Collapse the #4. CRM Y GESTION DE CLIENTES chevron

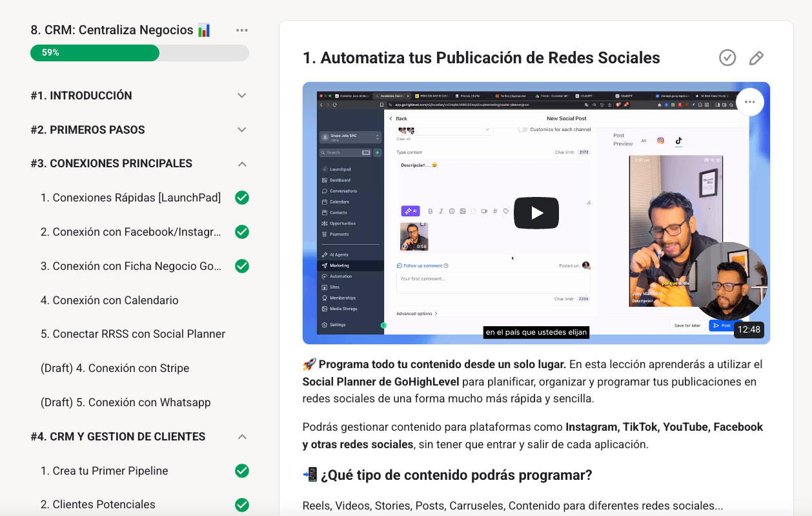click(x=242, y=437)
